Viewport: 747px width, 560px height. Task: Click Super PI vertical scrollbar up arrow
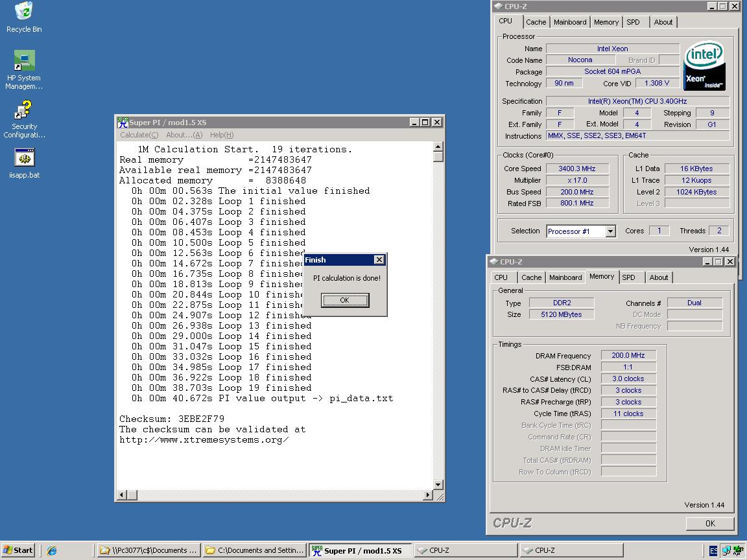click(438, 146)
